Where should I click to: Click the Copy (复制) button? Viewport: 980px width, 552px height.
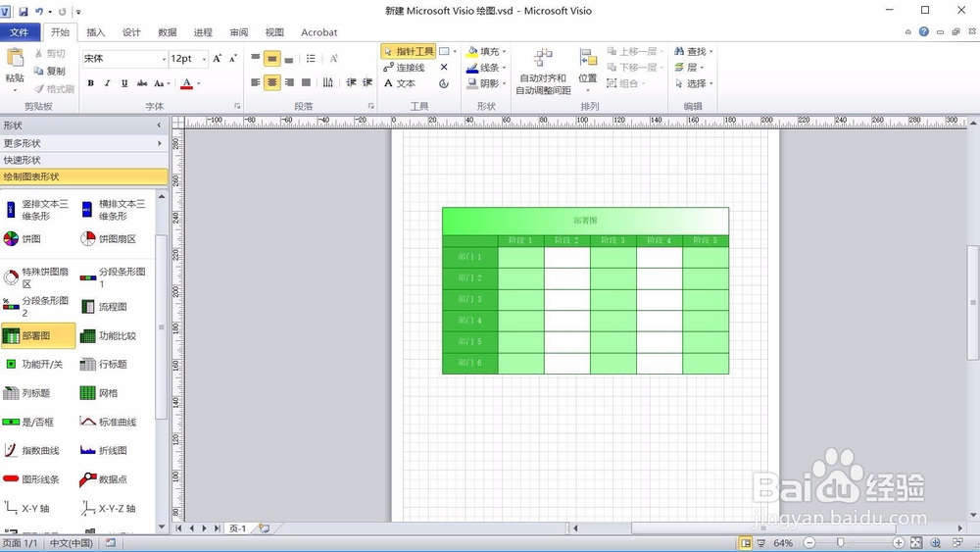(50, 71)
